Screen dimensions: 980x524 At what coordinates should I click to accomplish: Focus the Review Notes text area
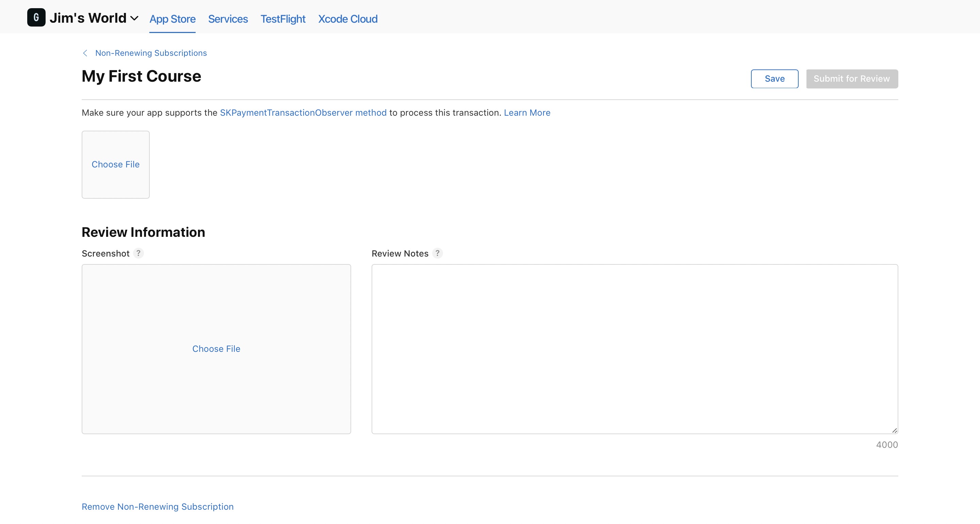634,348
